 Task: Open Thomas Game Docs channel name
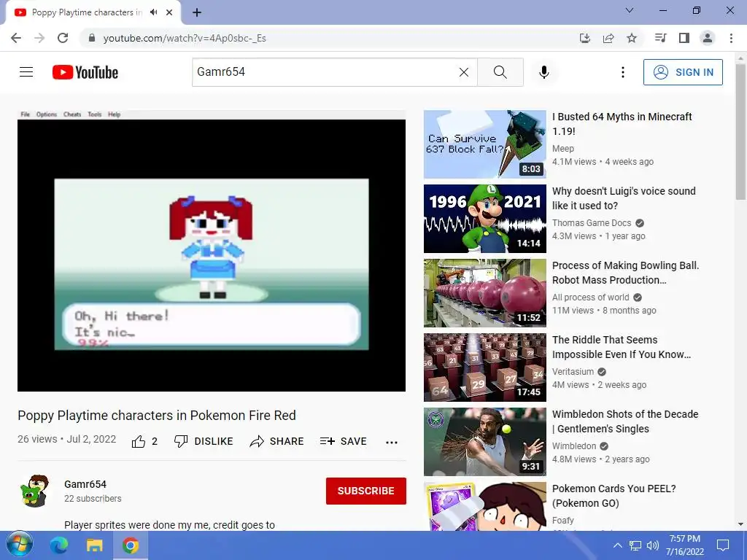pos(591,223)
